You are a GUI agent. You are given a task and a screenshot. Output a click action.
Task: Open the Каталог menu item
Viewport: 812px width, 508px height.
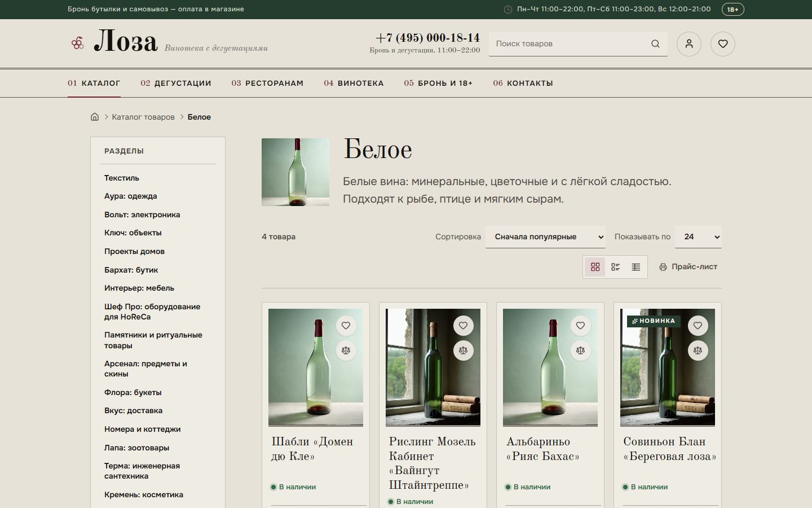point(94,83)
